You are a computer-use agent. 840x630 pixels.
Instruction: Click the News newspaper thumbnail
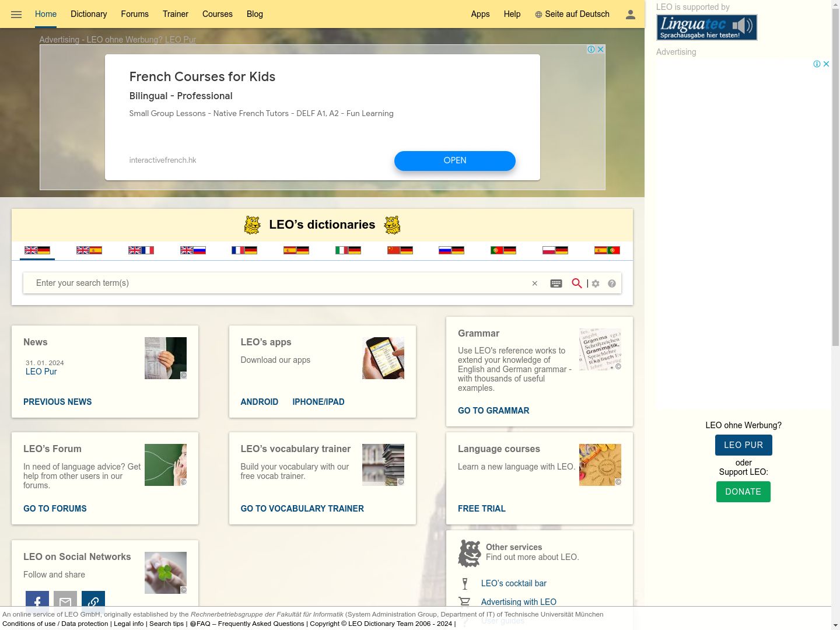(166, 358)
